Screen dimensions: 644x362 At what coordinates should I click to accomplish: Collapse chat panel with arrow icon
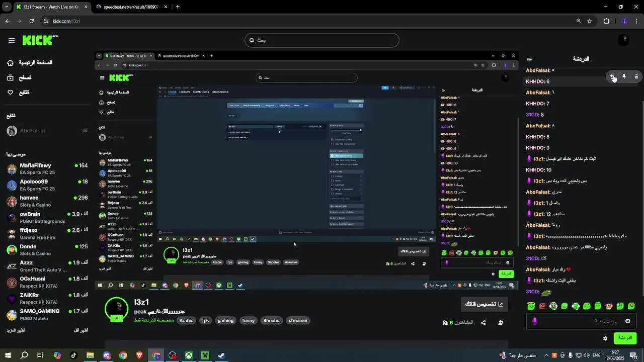click(x=529, y=59)
